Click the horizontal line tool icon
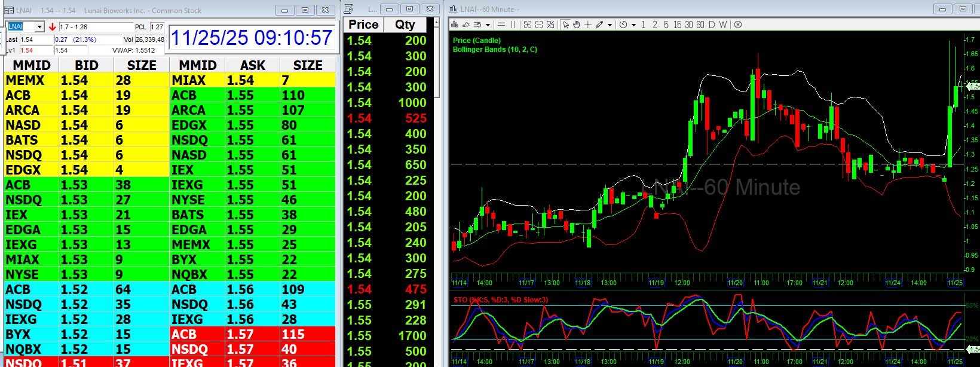This screenshot has height=367, width=980. click(501, 25)
